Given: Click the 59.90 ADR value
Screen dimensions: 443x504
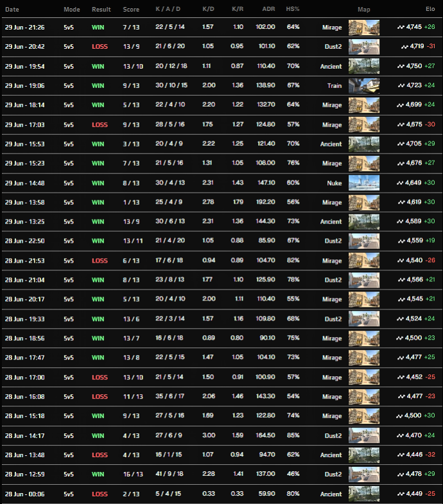Looking at the screenshot, I should [267, 493].
